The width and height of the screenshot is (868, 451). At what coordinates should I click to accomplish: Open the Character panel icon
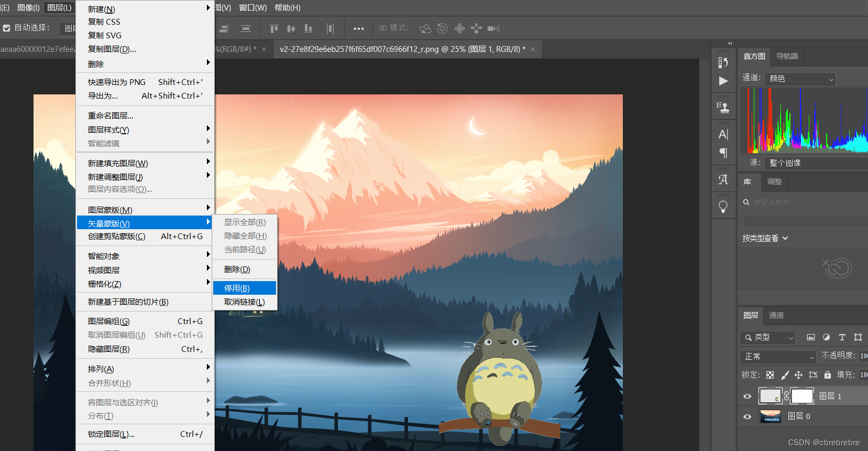tap(723, 134)
